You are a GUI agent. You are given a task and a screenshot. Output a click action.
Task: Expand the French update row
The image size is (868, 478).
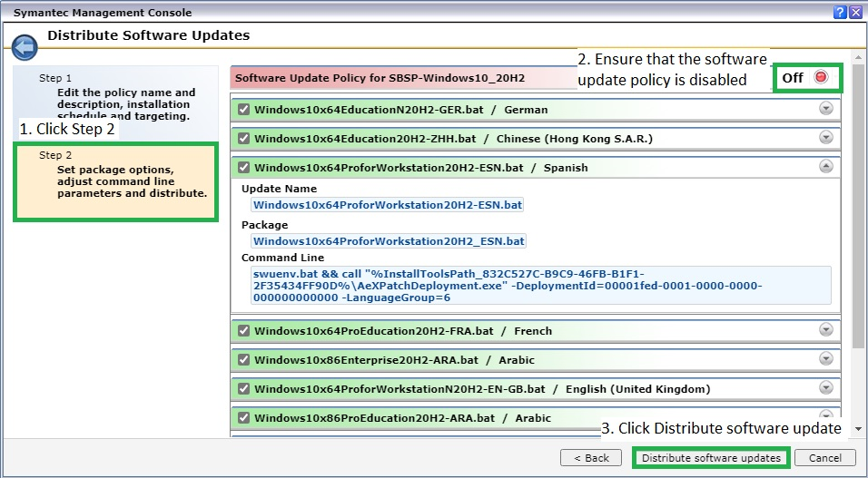pyautogui.click(x=826, y=330)
